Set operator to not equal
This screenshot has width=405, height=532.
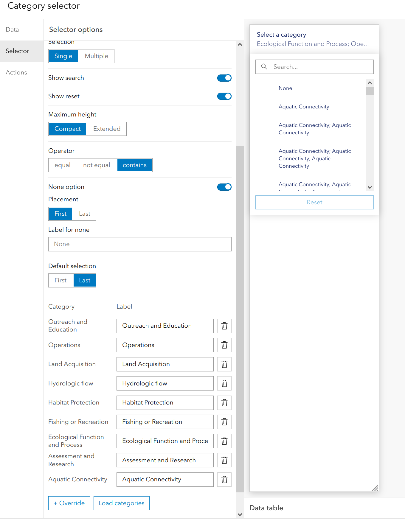point(97,165)
